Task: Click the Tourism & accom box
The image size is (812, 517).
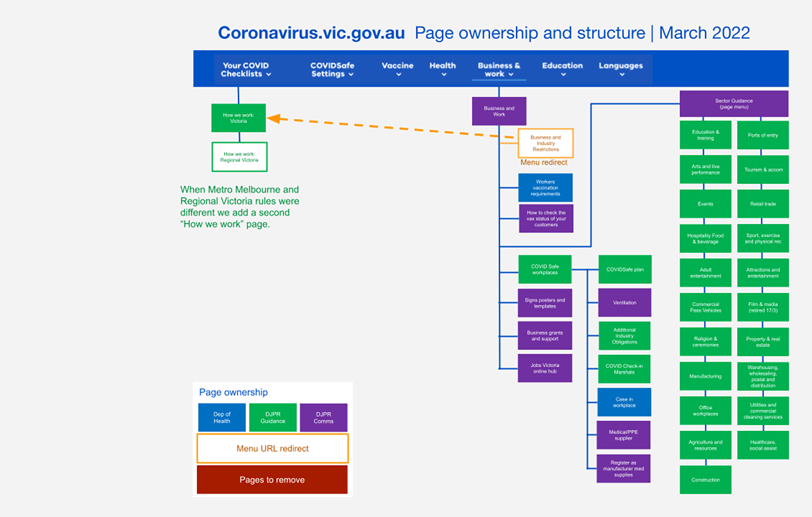Action: pos(763,170)
